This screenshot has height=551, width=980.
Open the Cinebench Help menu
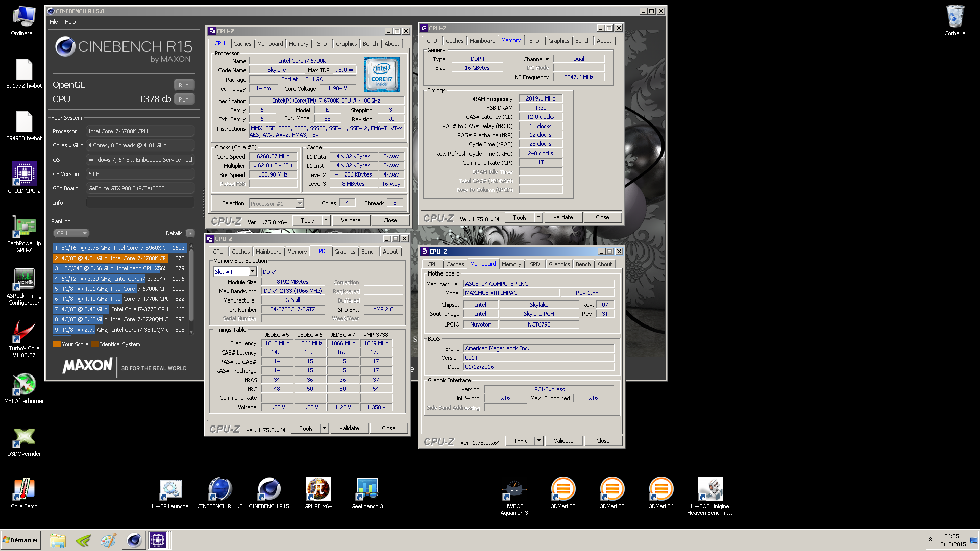point(70,22)
